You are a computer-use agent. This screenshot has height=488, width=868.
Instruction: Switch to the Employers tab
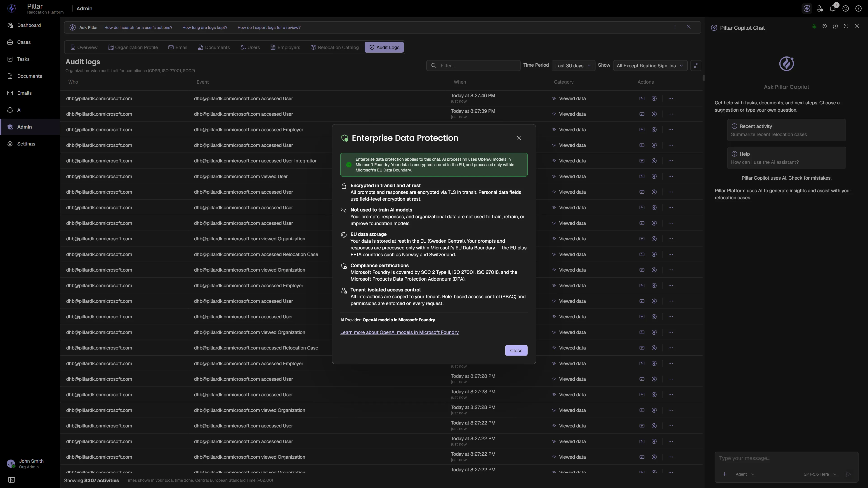point(285,47)
